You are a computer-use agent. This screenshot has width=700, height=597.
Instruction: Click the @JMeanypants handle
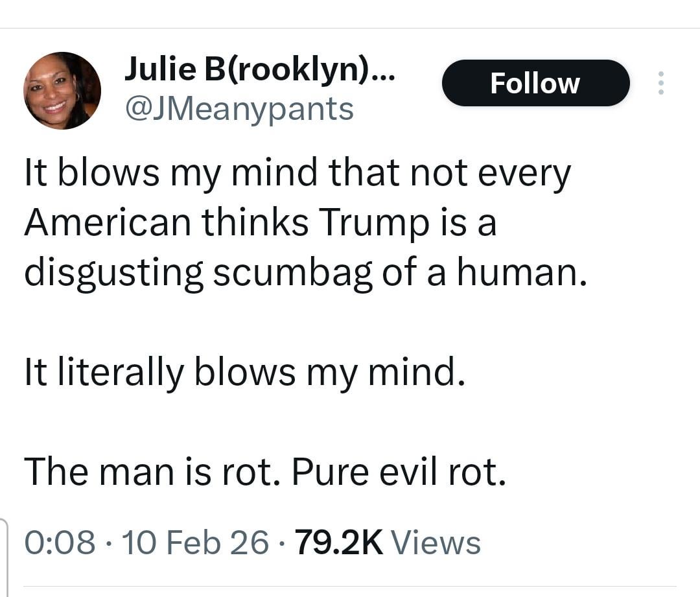click(x=238, y=109)
